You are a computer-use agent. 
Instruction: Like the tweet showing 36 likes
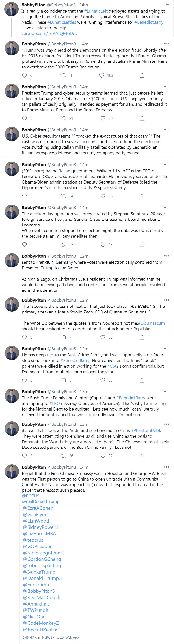(103, 196)
